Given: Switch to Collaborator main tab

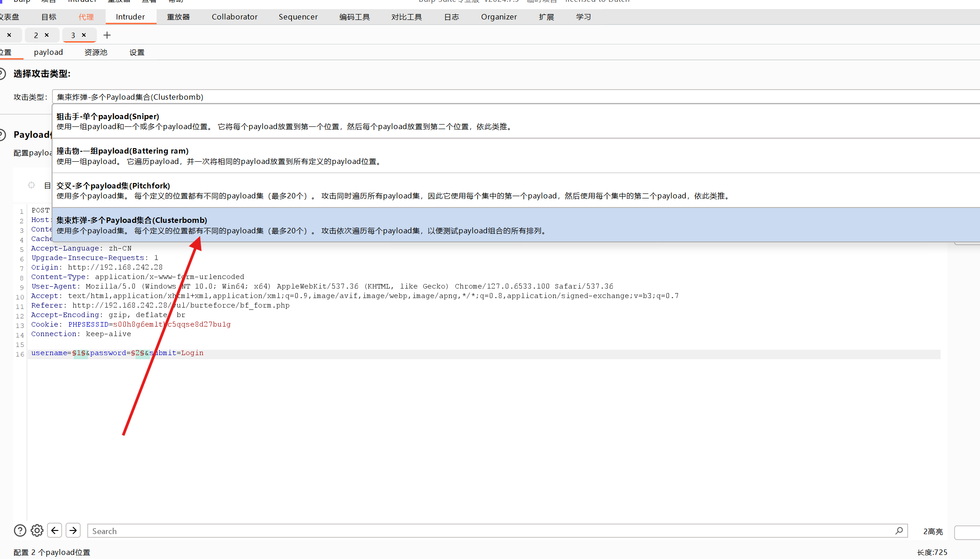Looking at the screenshot, I should coord(234,17).
